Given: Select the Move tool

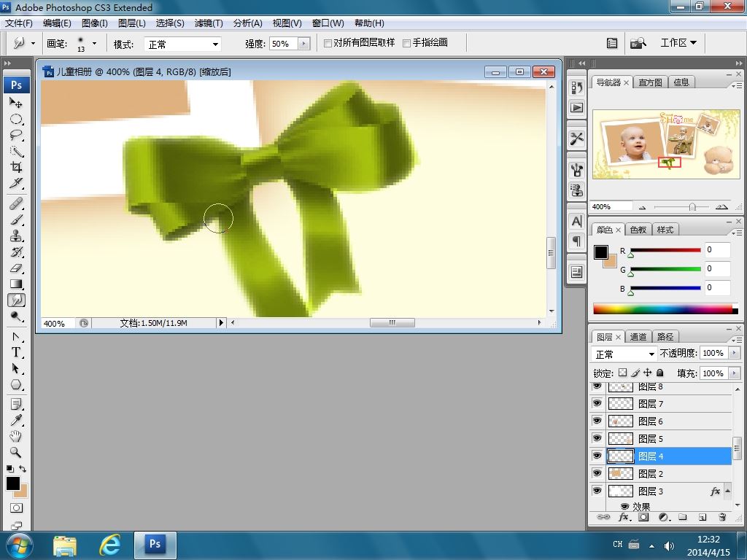Looking at the screenshot, I should 16,104.
